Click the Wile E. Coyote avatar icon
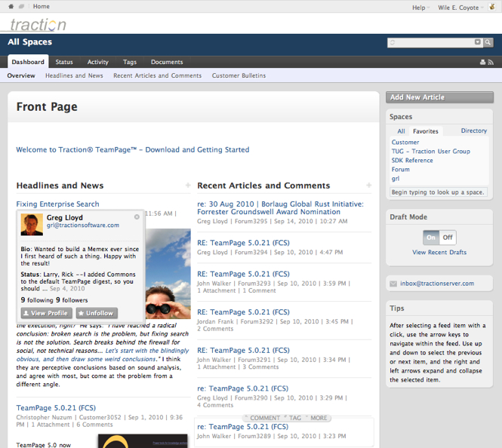 pyautogui.click(x=492, y=7)
